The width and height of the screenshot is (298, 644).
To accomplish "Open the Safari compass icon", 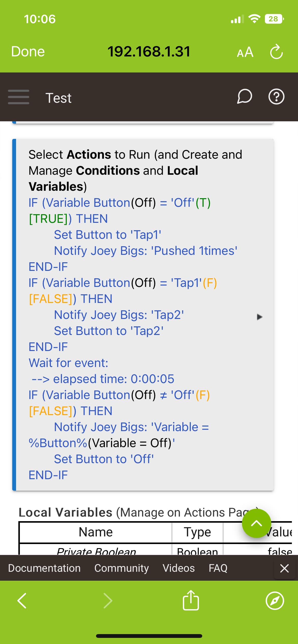I will [x=275, y=601].
